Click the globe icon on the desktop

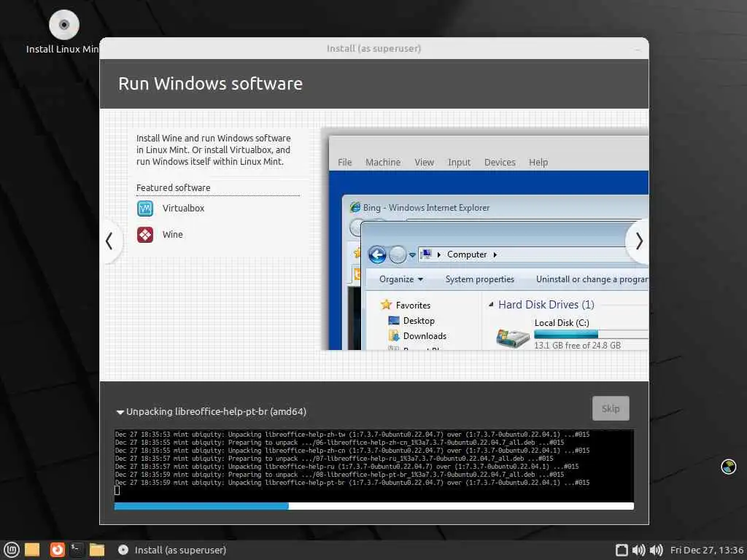point(729,467)
